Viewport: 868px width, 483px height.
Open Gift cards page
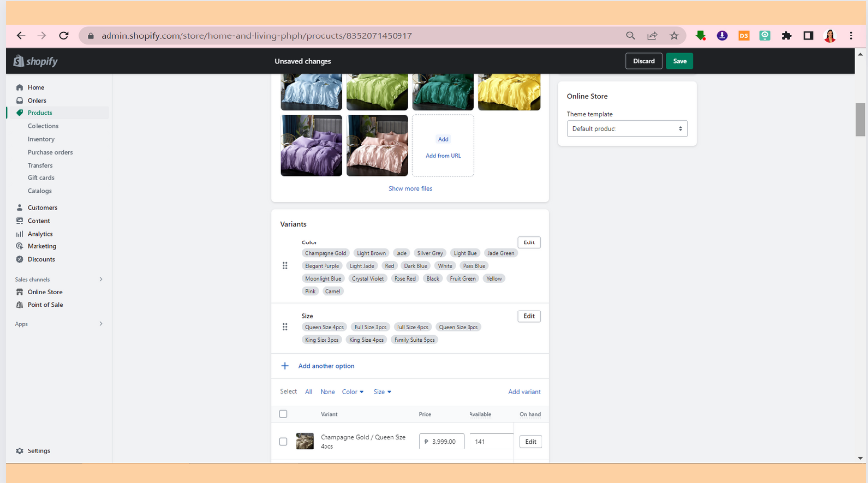pyautogui.click(x=41, y=178)
